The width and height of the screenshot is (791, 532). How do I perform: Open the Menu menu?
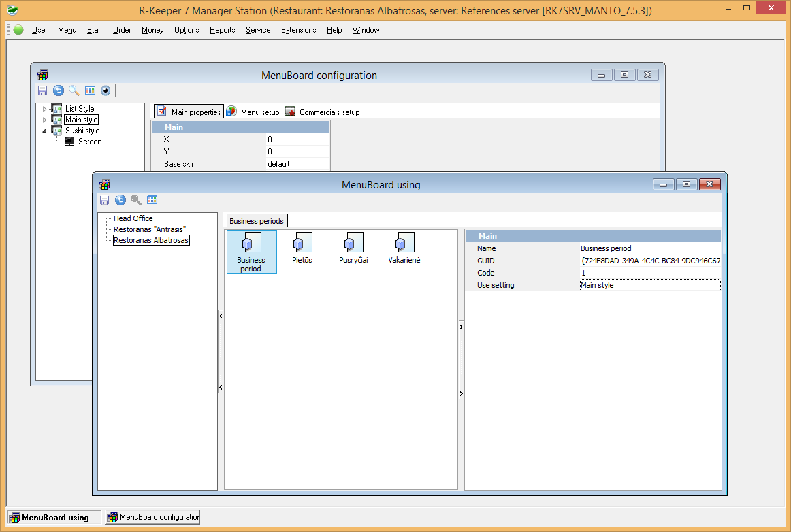click(x=67, y=30)
